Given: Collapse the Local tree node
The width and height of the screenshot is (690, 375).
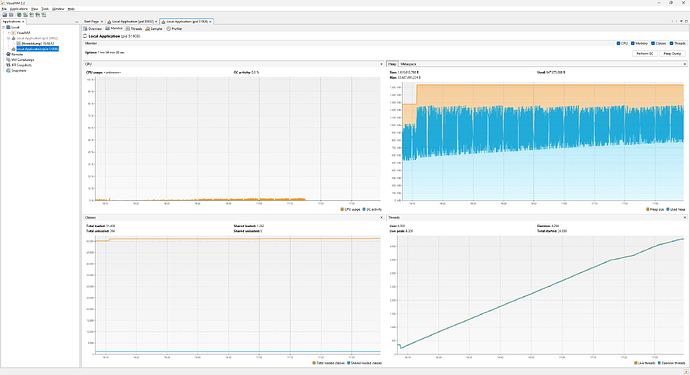Looking at the screenshot, I should click(x=4, y=27).
